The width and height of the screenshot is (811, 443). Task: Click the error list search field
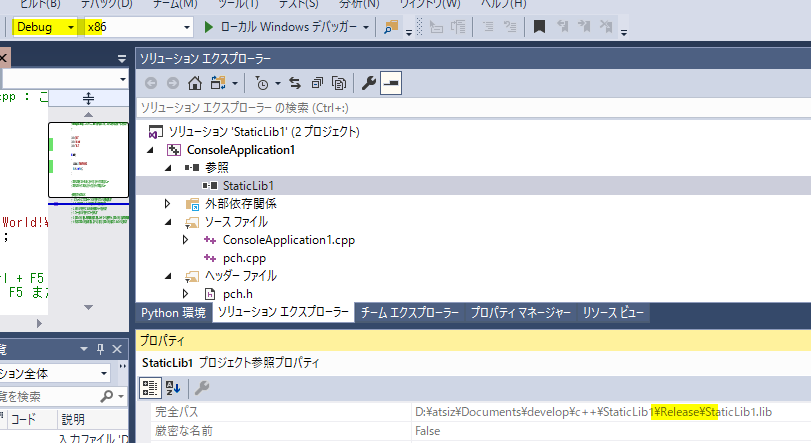coord(48,396)
